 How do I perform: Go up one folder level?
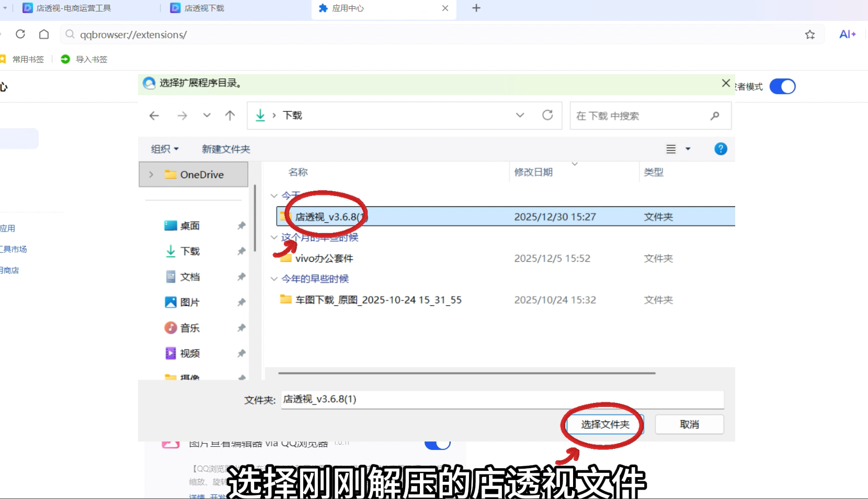pyautogui.click(x=230, y=115)
